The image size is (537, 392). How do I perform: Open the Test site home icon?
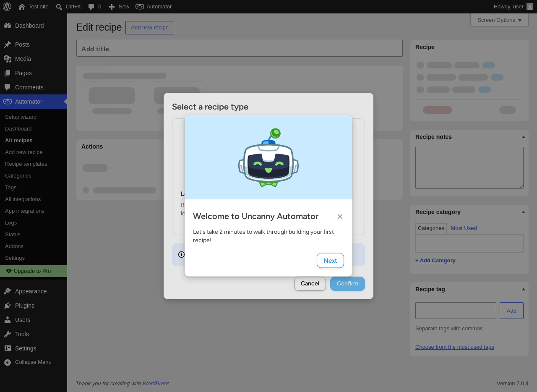pos(22,7)
